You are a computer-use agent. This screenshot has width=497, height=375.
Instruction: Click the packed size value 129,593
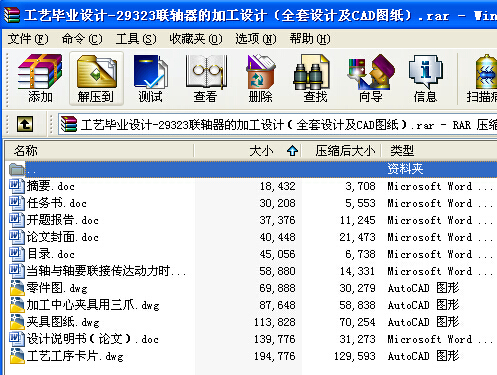click(x=355, y=356)
